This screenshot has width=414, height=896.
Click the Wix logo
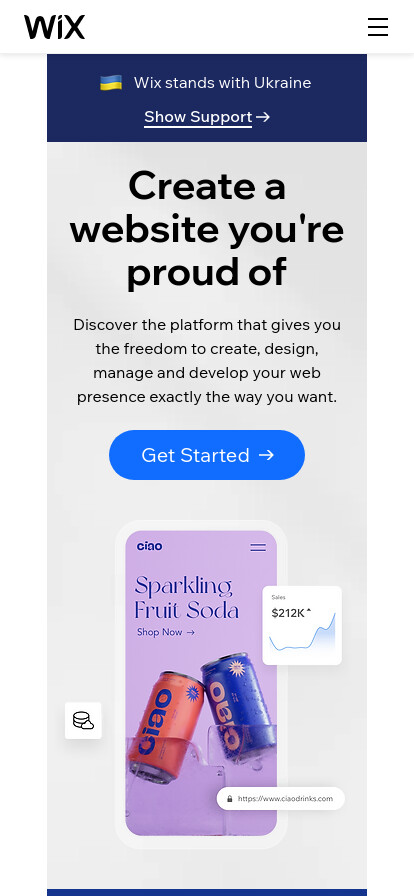coord(54,27)
